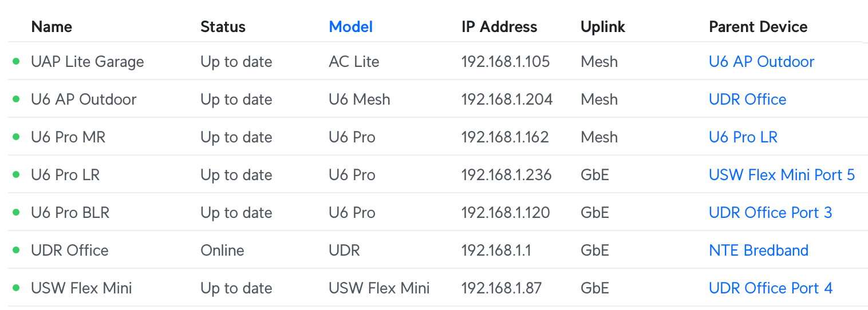Sort table by Name column header

(52, 27)
